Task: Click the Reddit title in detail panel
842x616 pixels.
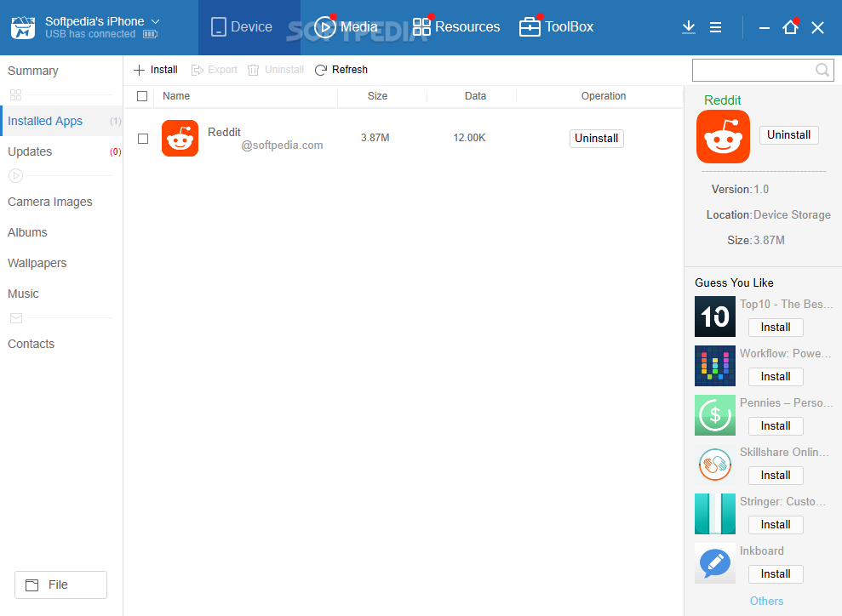Action: [x=722, y=100]
